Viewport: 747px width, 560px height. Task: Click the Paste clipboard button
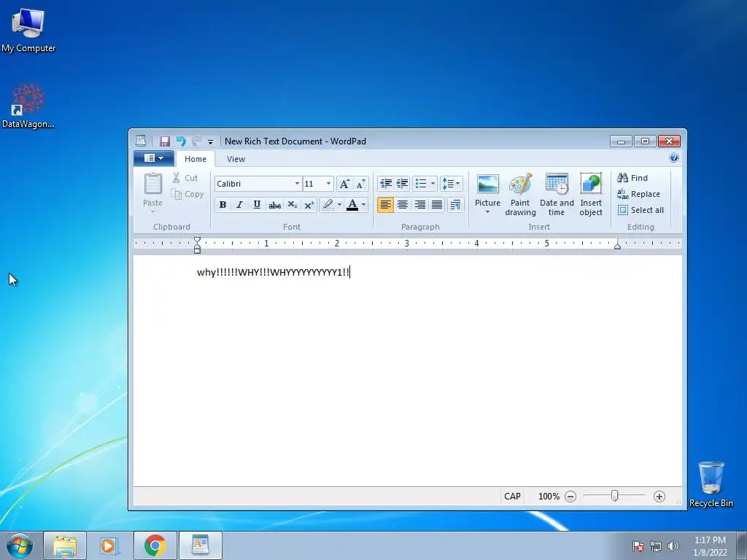(153, 190)
